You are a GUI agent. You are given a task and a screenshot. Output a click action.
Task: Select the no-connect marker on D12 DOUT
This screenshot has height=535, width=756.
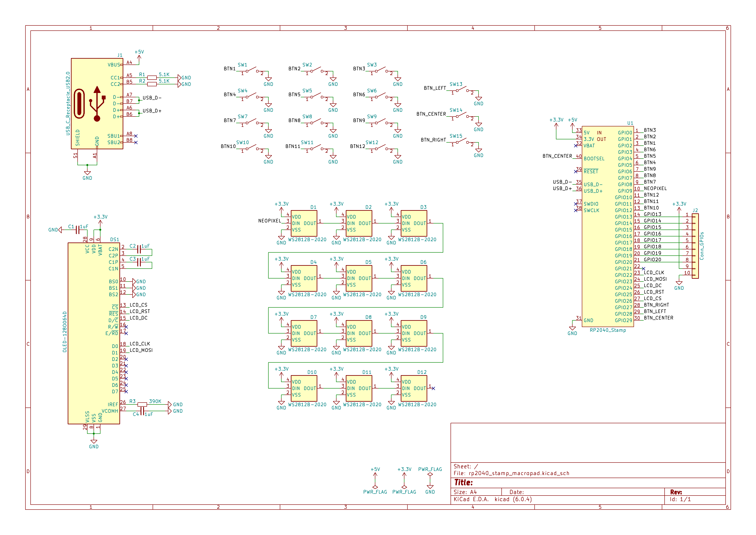click(433, 388)
